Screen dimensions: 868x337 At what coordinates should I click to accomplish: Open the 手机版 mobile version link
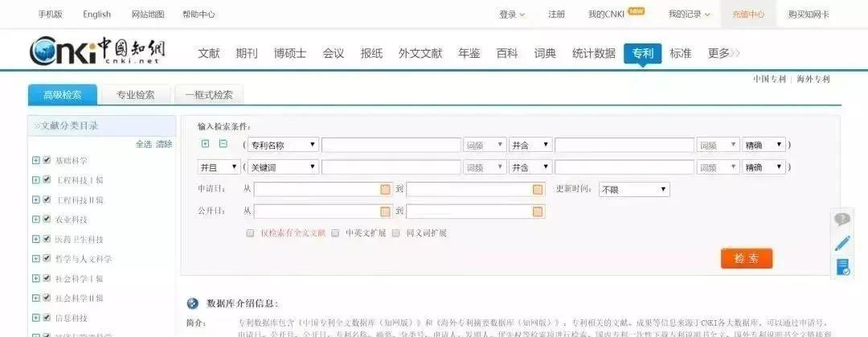50,14
